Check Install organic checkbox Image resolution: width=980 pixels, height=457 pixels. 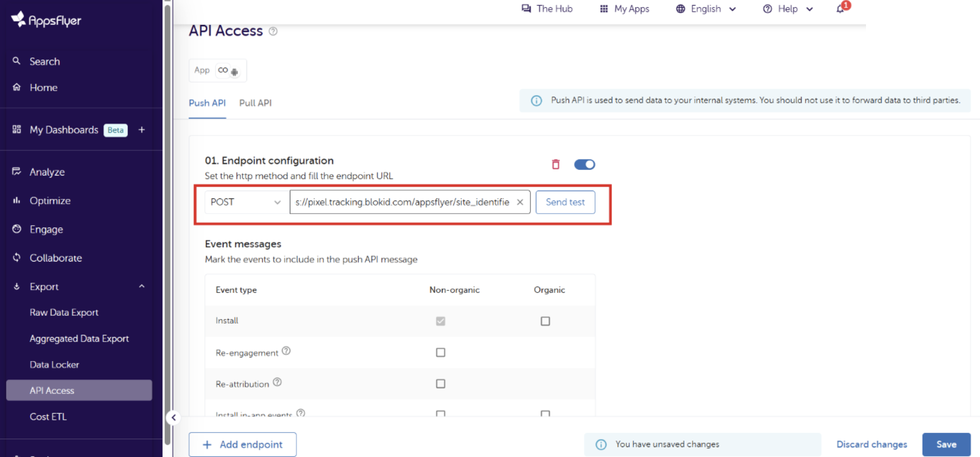(x=545, y=321)
